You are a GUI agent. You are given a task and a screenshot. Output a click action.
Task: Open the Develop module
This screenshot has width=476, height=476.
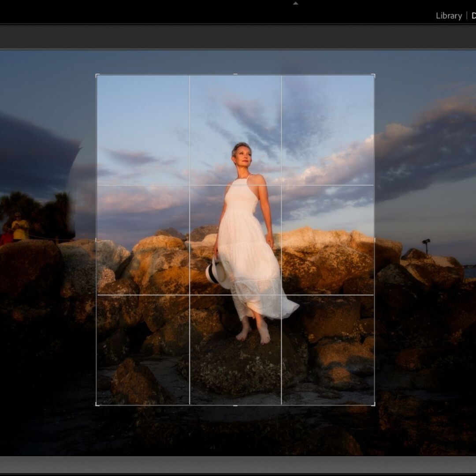(x=474, y=16)
